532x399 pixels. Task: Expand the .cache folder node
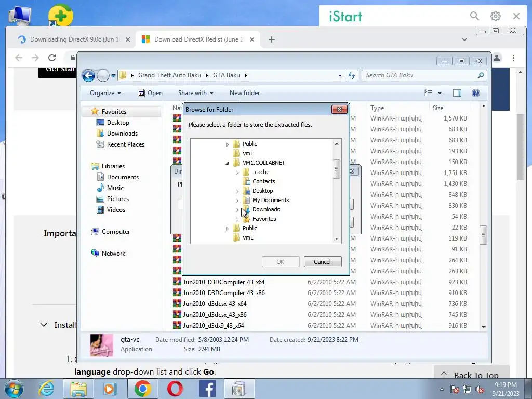click(x=237, y=172)
